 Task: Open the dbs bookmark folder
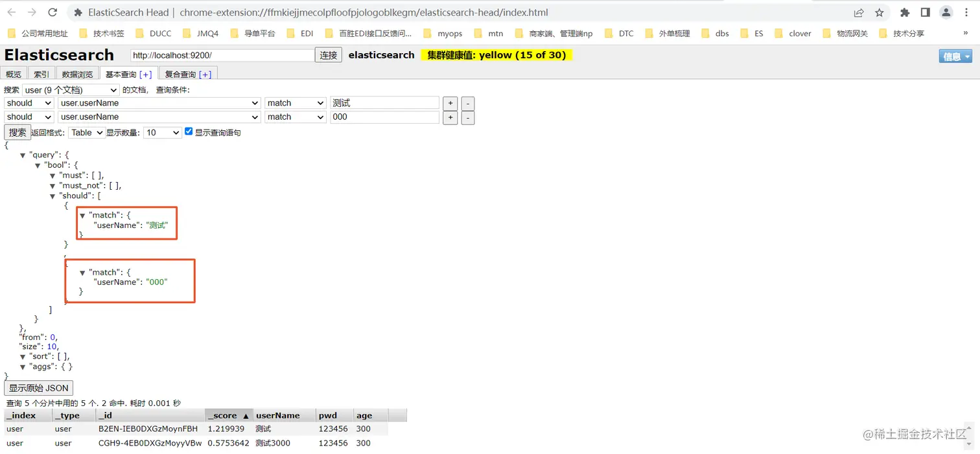click(x=715, y=33)
